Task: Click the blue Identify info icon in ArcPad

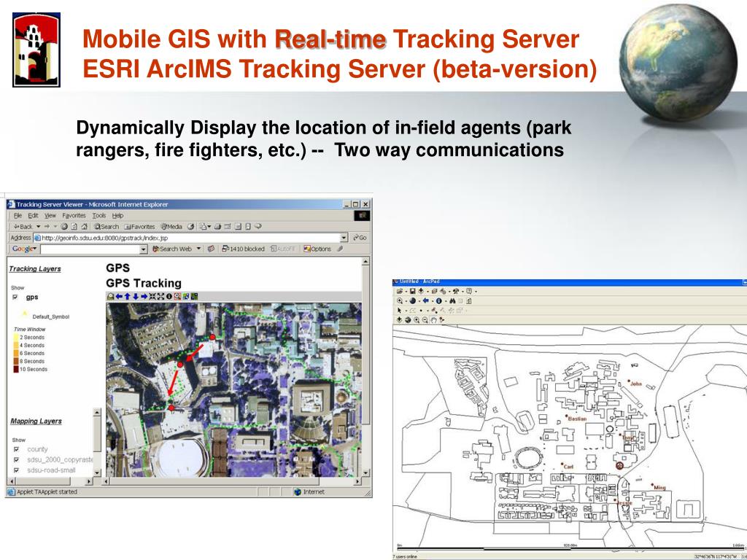Action: pyautogui.click(x=438, y=301)
